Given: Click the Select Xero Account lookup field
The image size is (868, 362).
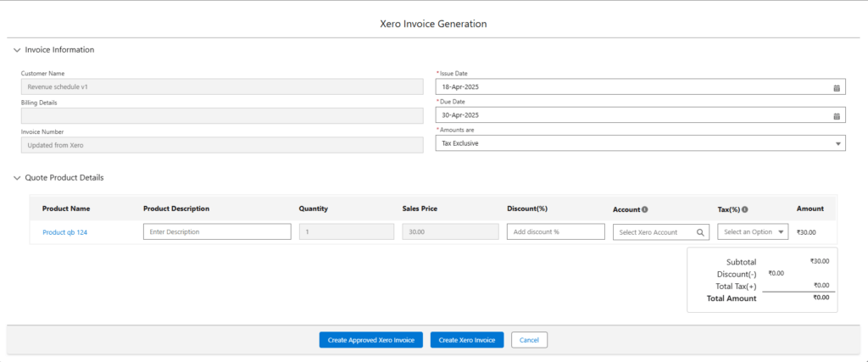Looking at the screenshot, I should (661, 232).
